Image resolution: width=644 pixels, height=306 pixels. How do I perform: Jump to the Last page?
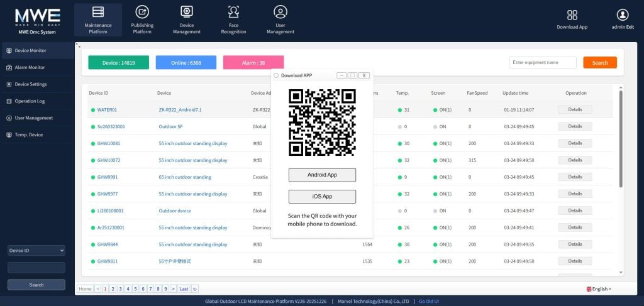click(x=184, y=289)
